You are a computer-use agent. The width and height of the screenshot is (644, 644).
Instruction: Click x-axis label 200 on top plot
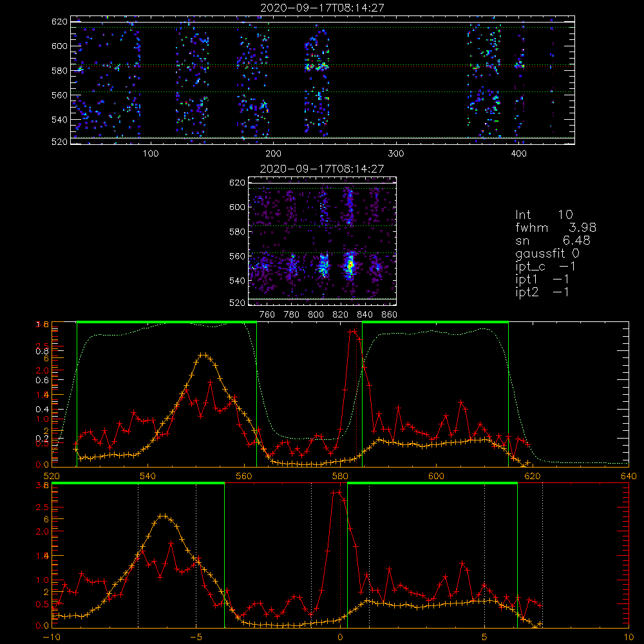coord(273,154)
